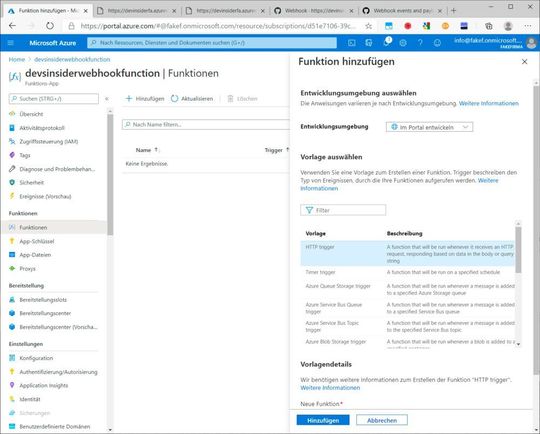The width and height of the screenshot is (540, 434).
Task: Click the blue Hinzufügen button
Action: pos(323,420)
